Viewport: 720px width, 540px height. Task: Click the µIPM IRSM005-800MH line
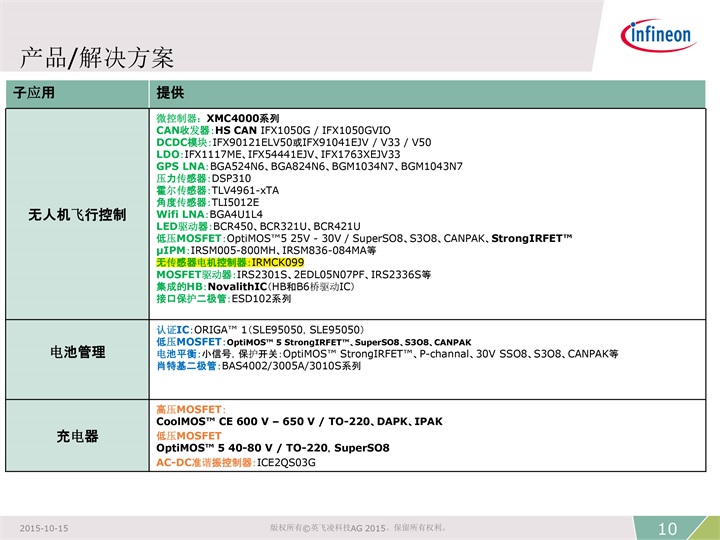(x=266, y=250)
